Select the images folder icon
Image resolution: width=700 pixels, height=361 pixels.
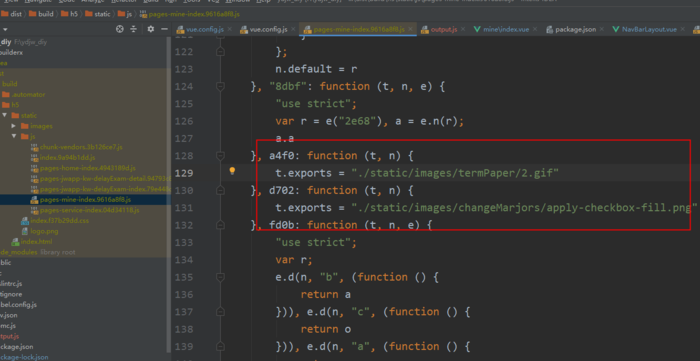[25, 126]
